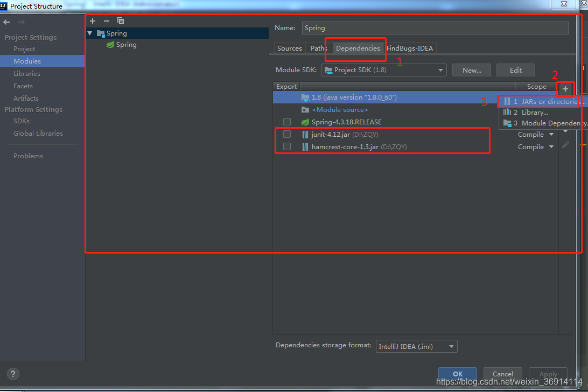
Task: Click the Spring-4.3.18.RELEASE leaf icon
Action: point(305,122)
